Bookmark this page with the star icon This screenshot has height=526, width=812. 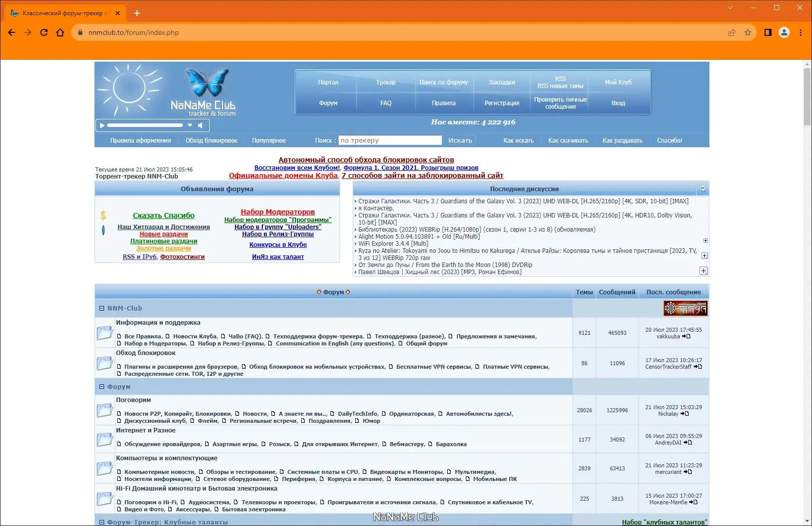748,32
